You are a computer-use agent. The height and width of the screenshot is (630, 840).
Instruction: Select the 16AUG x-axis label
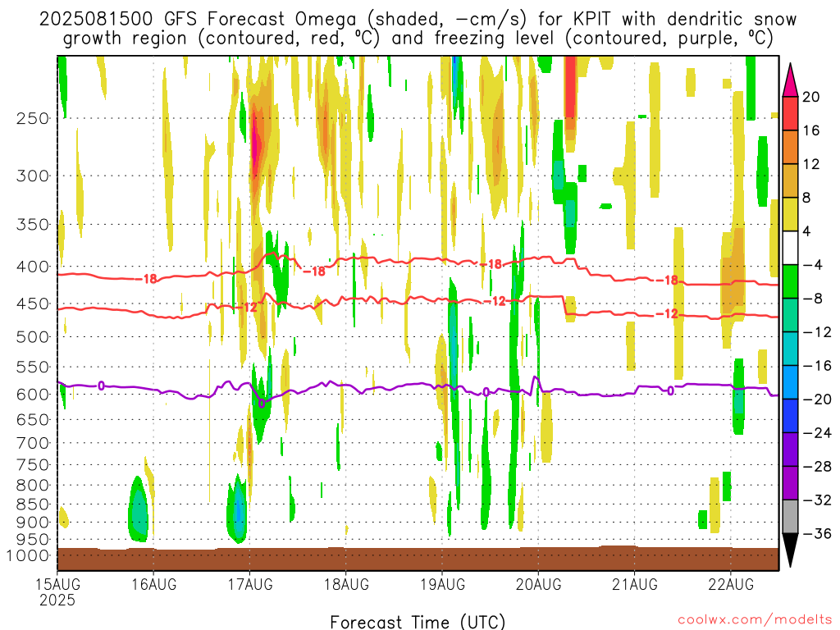coord(154,584)
